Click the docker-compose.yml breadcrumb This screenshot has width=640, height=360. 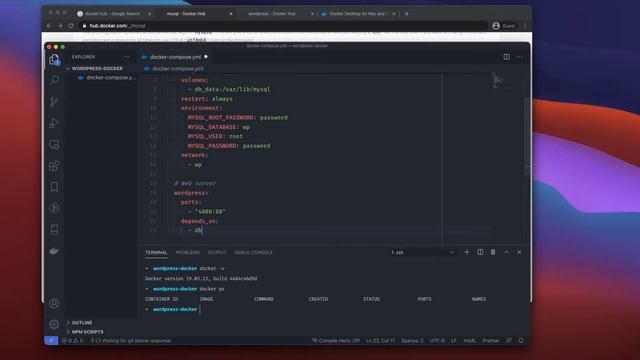174,69
